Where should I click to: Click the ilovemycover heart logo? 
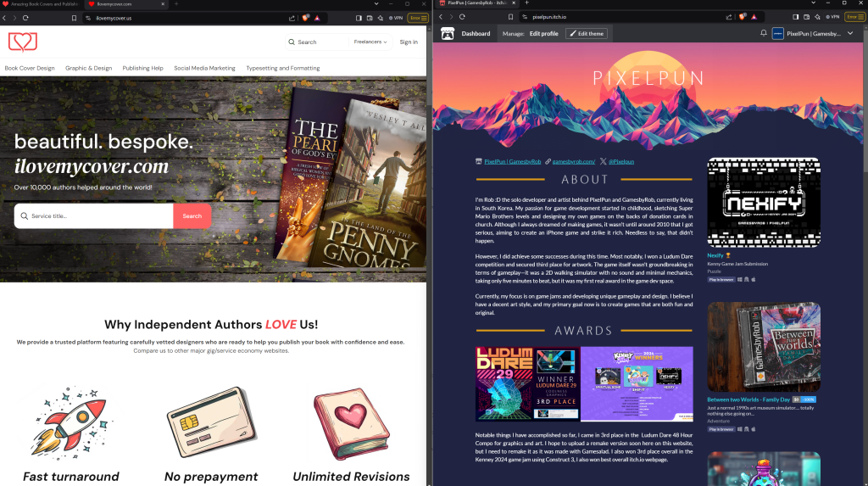pos(23,42)
